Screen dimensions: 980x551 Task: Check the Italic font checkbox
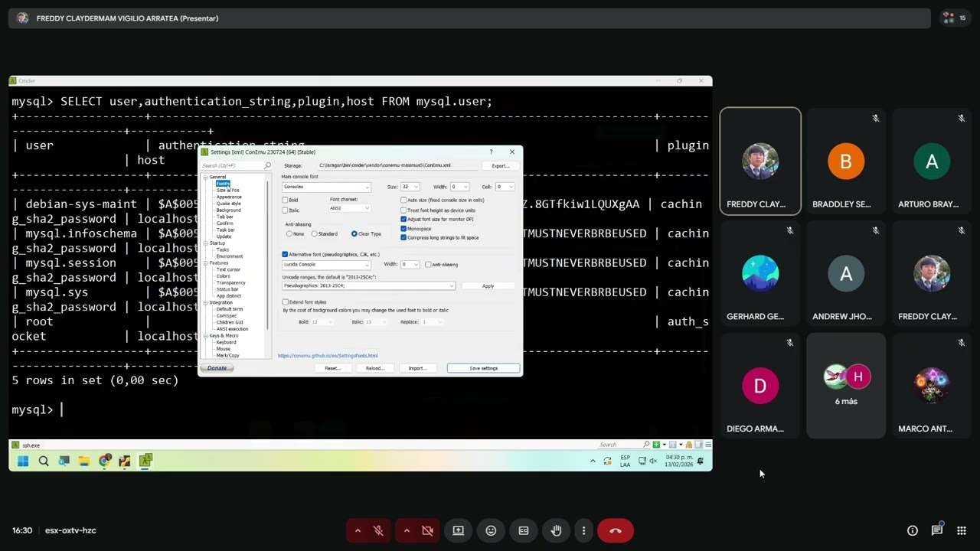click(286, 210)
